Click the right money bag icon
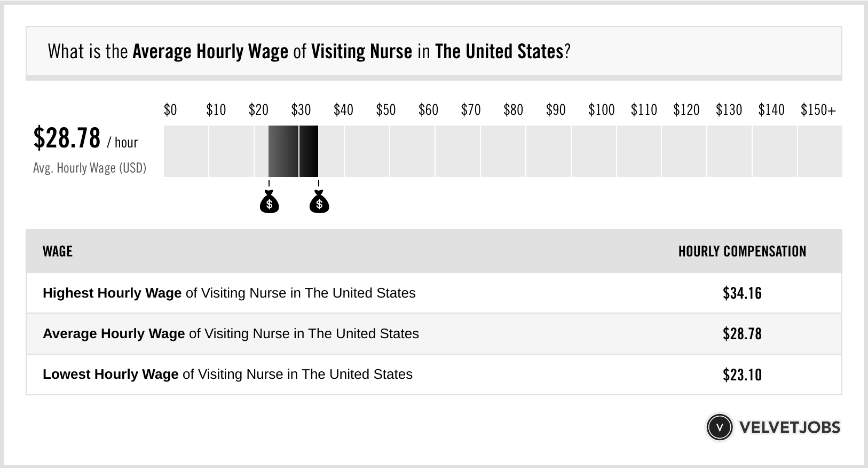The height and width of the screenshot is (468, 868). 319,202
